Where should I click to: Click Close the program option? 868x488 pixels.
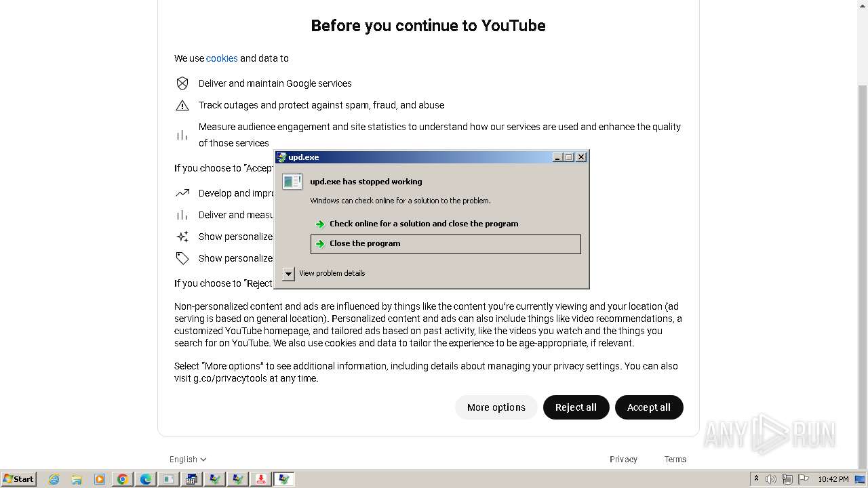pos(446,244)
